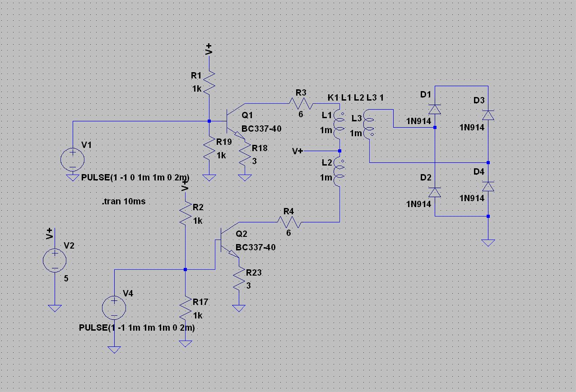The image size is (576, 392).
Task: Click ground symbol under R18
Action: pos(245,178)
